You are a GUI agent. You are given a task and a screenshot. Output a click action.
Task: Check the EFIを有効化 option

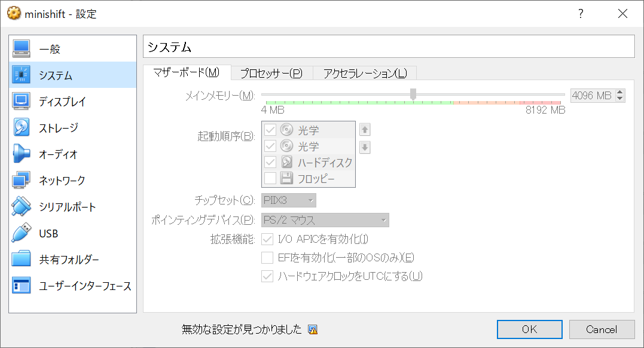click(x=268, y=257)
